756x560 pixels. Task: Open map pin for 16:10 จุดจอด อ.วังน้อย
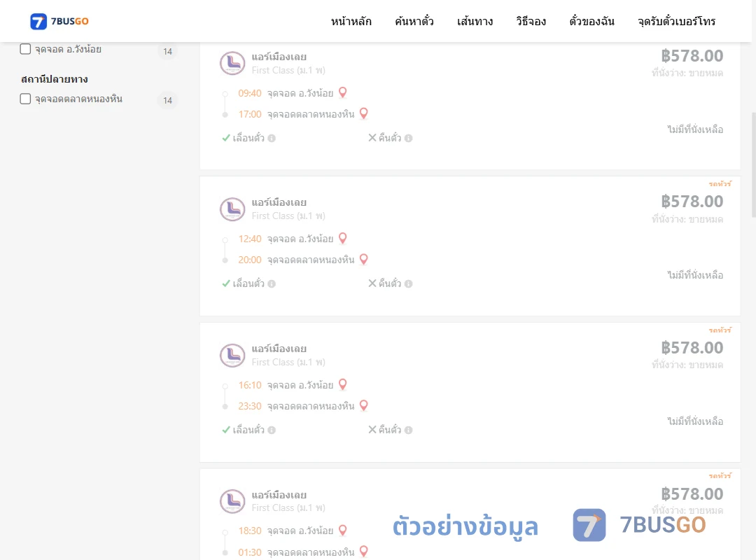click(x=343, y=384)
